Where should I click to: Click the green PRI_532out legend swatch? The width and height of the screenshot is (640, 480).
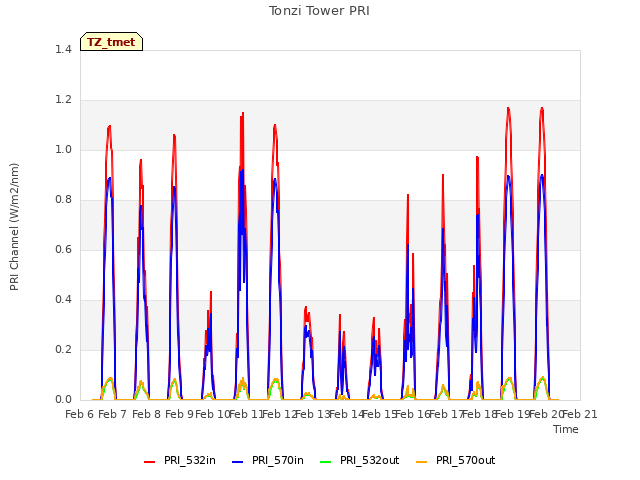click(x=326, y=462)
